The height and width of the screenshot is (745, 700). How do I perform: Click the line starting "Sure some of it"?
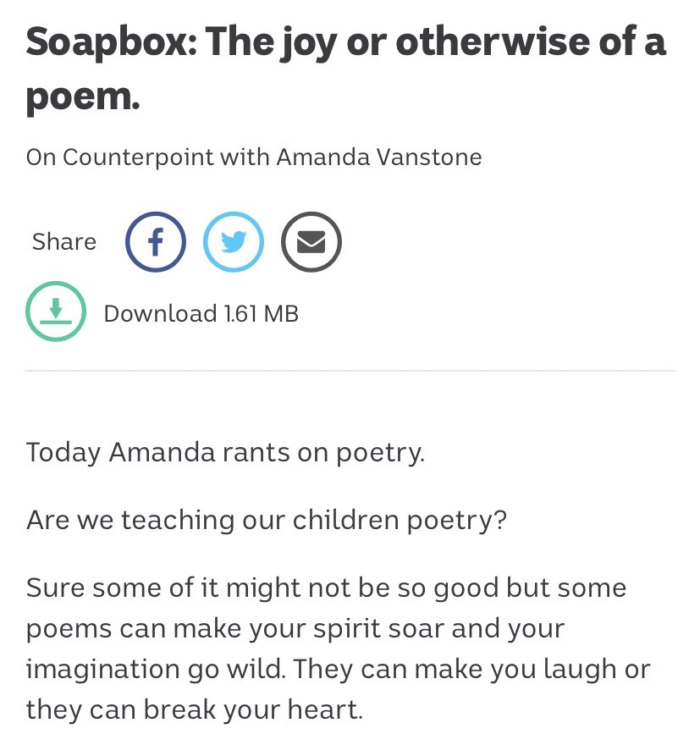(326, 588)
